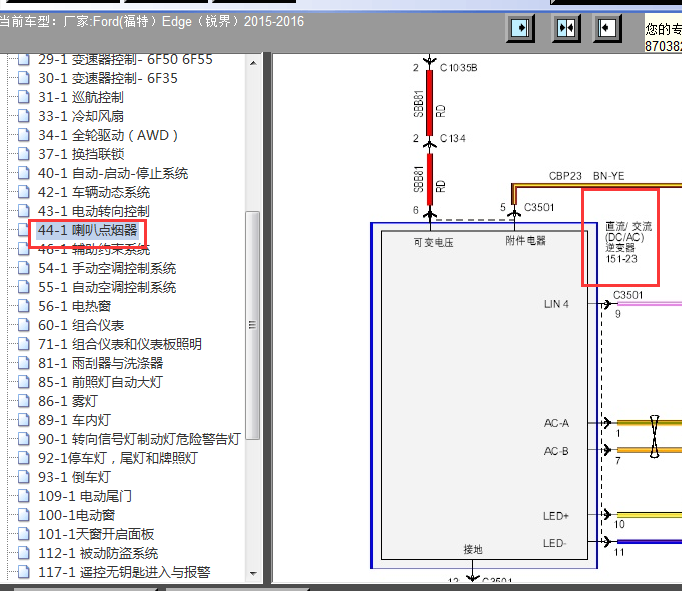The height and width of the screenshot is (591, 682).
Task: Select 93-1 倒车灯 entry
Action: (x=74, y=477)
